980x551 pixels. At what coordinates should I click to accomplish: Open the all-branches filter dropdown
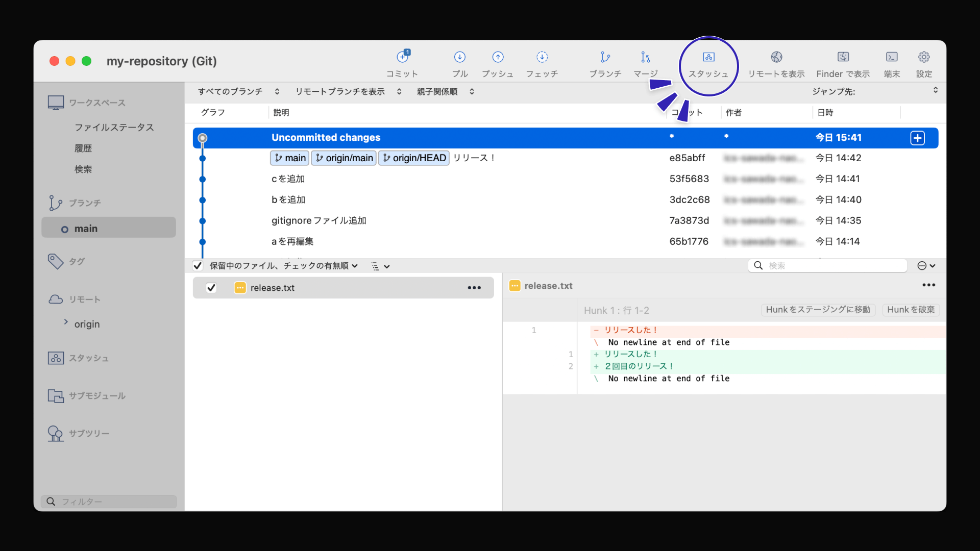239,91
